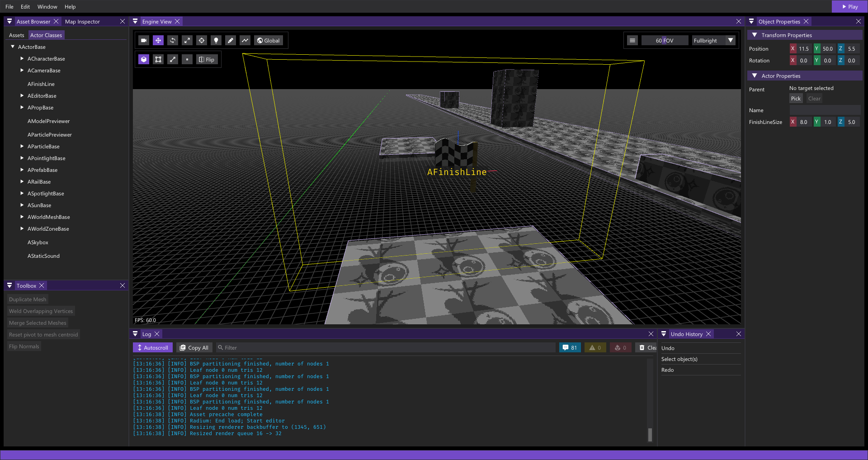
Task: Collapse the AActorBase tree node
Action: point(13,47)
